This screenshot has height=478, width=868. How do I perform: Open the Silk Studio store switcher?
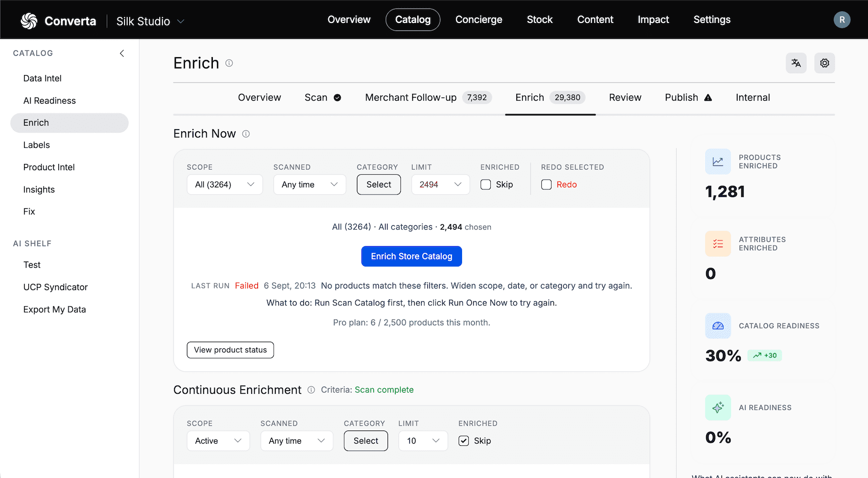coord(150,21)
